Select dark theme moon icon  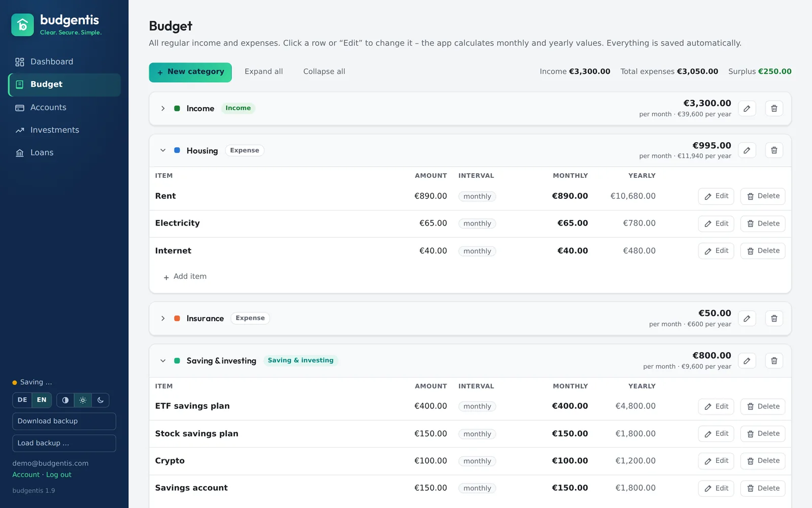point(100,400)
